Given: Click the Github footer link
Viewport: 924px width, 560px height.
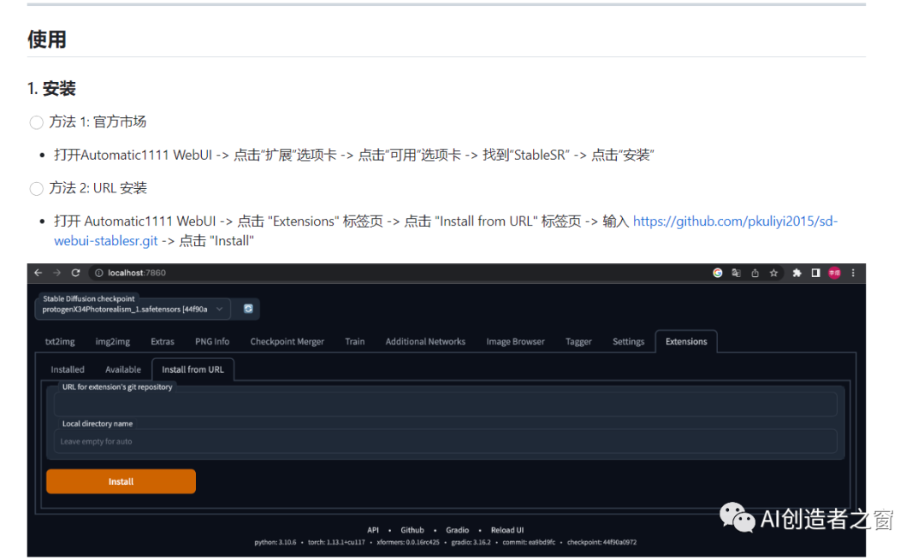Looking at the screenshot, I should 412,530.
